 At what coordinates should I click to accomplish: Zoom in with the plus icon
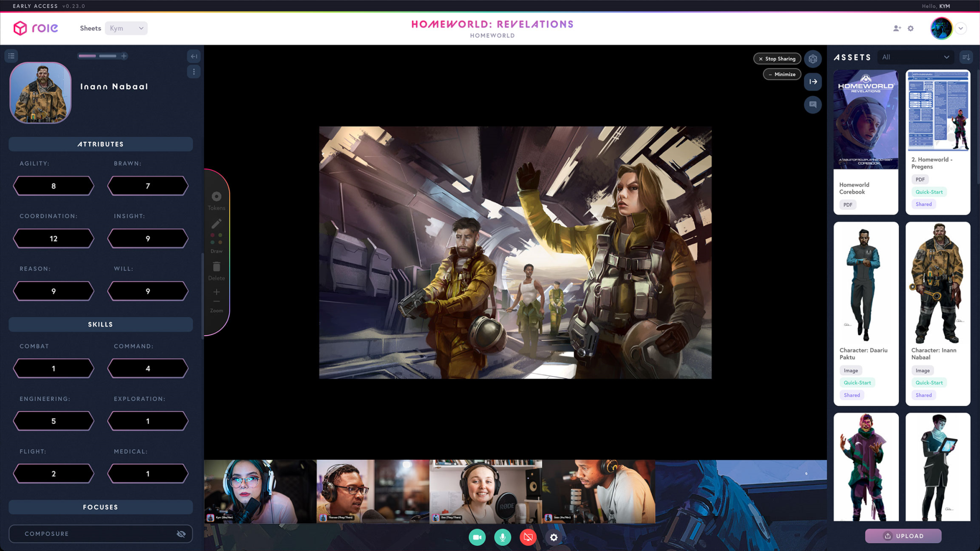(216, 292)
